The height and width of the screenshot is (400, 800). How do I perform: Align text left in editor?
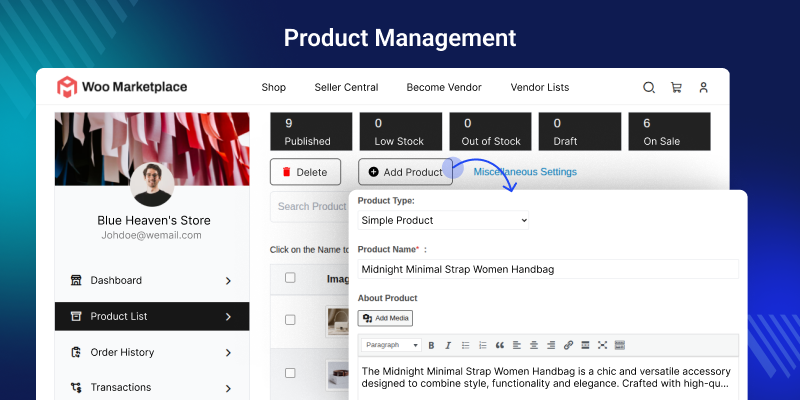(517, 345)
